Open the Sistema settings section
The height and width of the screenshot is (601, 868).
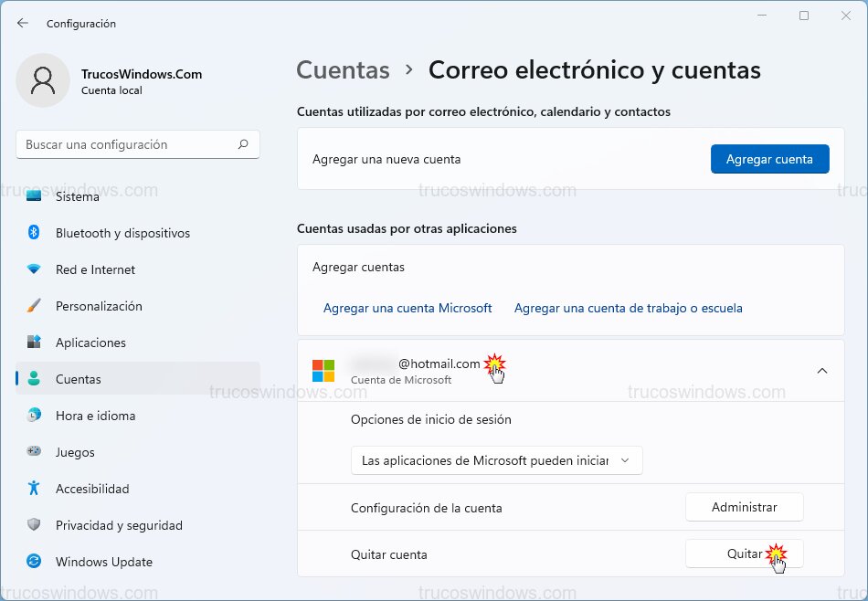pyautogui.click(x=78, y=195)
